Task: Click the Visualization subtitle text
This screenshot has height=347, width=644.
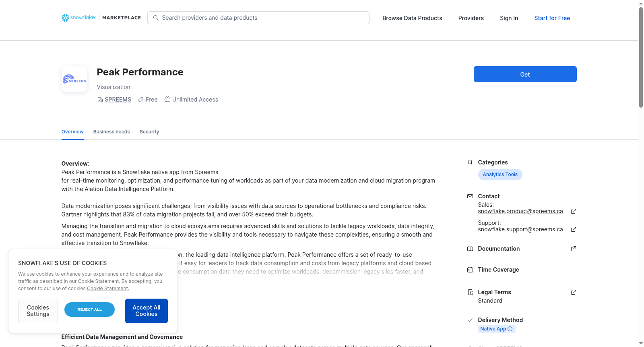Action: [114, 87]
